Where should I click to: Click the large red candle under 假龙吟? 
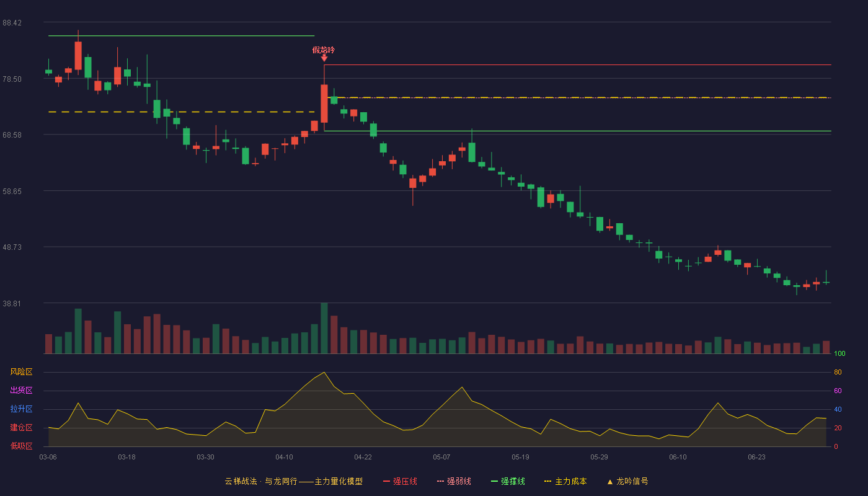324,104
